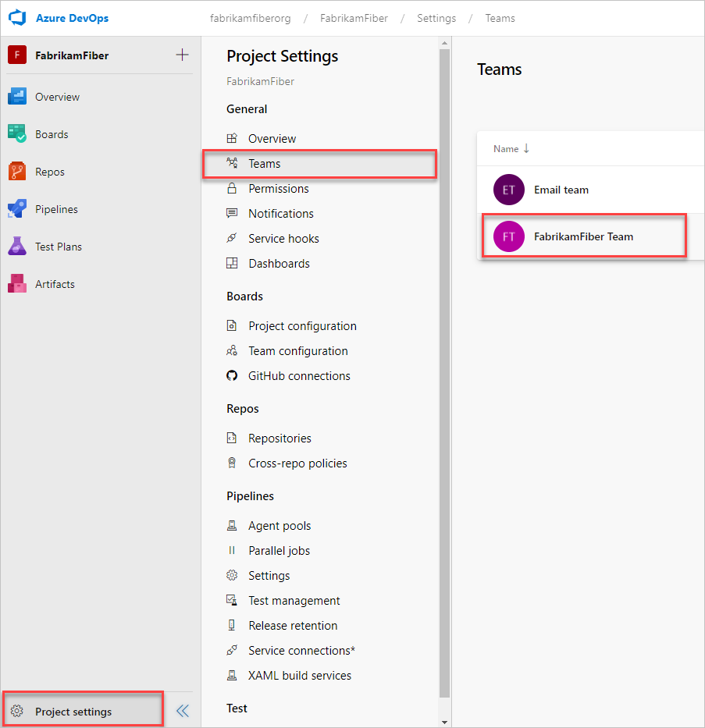
Task: Click the Azure DevOps logo icon
Action: (x=17, y=18)
